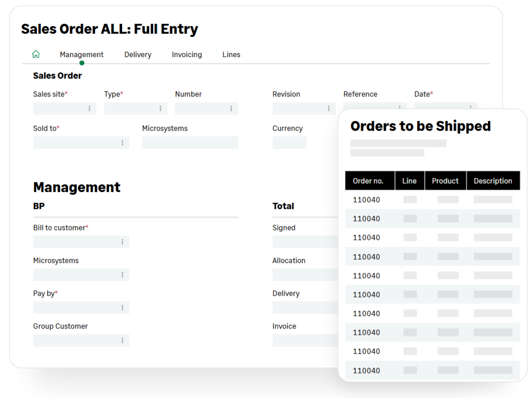Click the Sales Order section heading

[x=57, y=76]
